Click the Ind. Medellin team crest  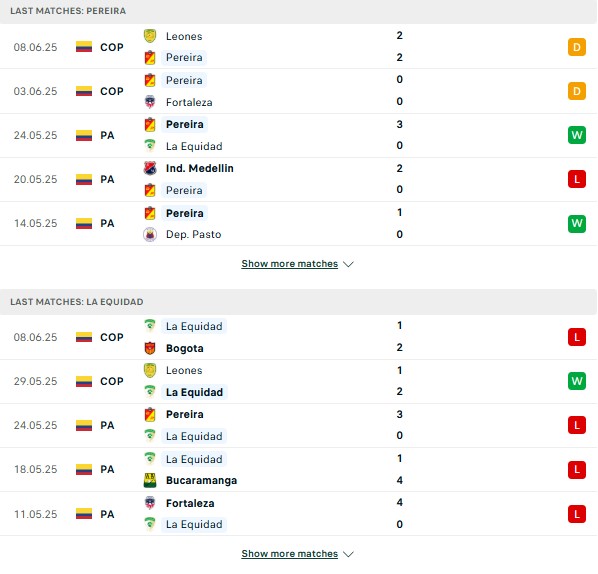pos(150,168)
